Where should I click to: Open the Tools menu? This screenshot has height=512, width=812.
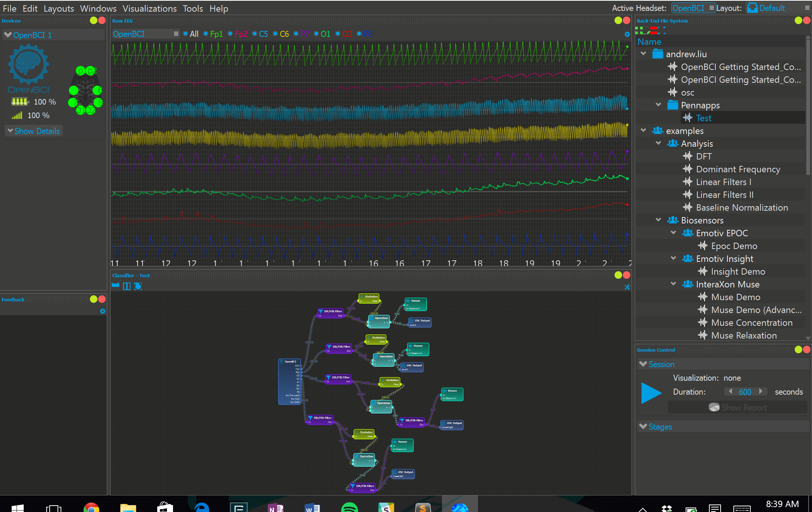(x=193, y=8)
